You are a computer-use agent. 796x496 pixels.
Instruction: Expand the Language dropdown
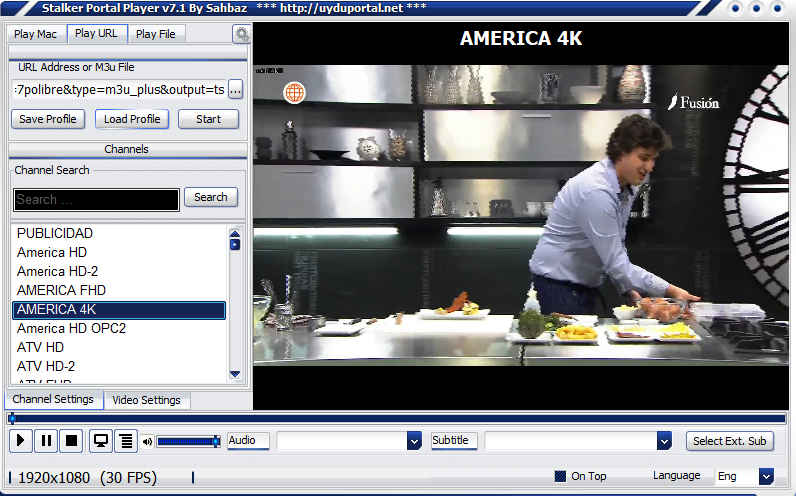tap(766, 477)
